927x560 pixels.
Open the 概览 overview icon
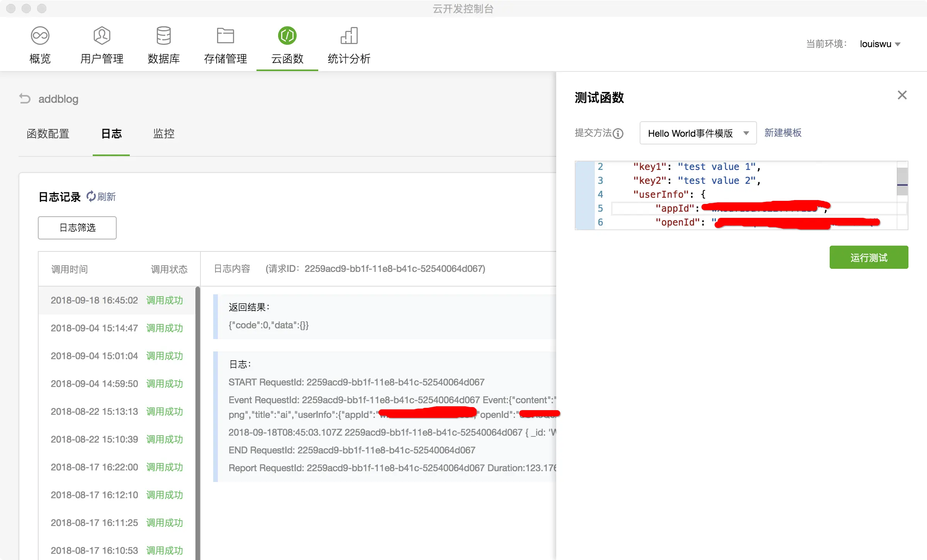(x=40, y=36)
